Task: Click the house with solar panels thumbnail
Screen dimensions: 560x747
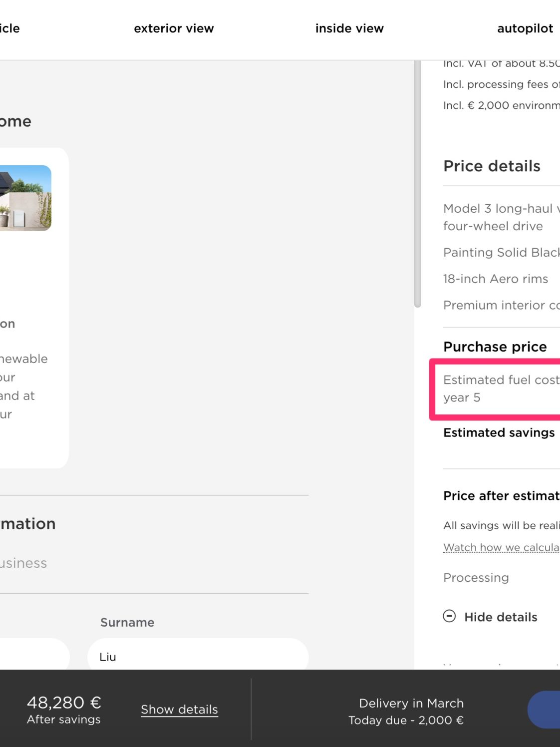Action: (25, 198)
